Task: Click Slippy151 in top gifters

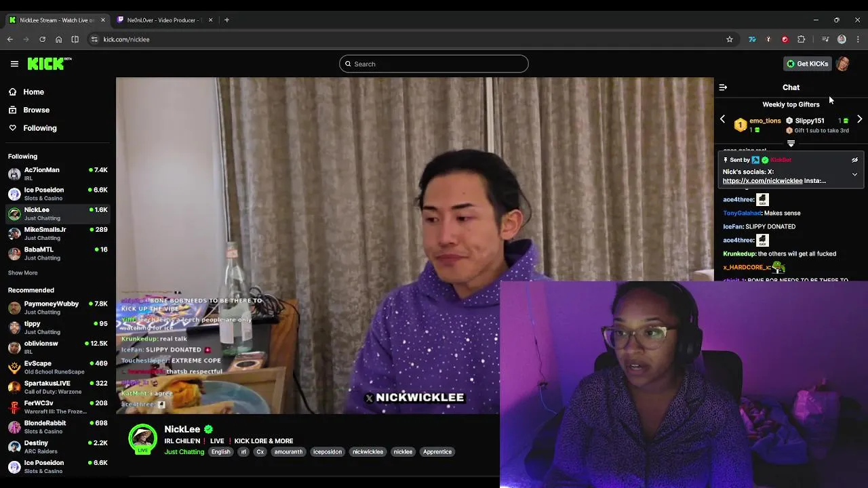Action: point(810,121)
